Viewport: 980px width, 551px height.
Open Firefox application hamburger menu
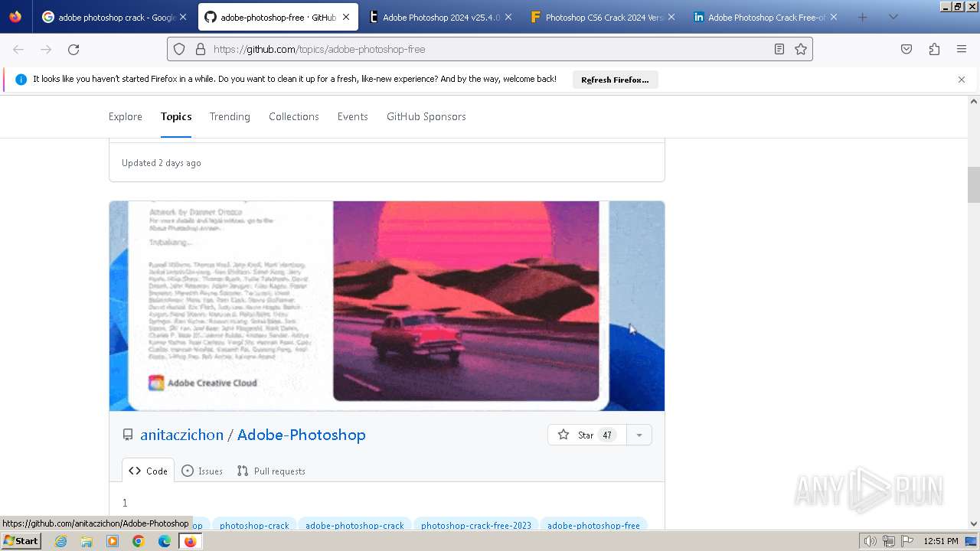[x=962, y=49]
